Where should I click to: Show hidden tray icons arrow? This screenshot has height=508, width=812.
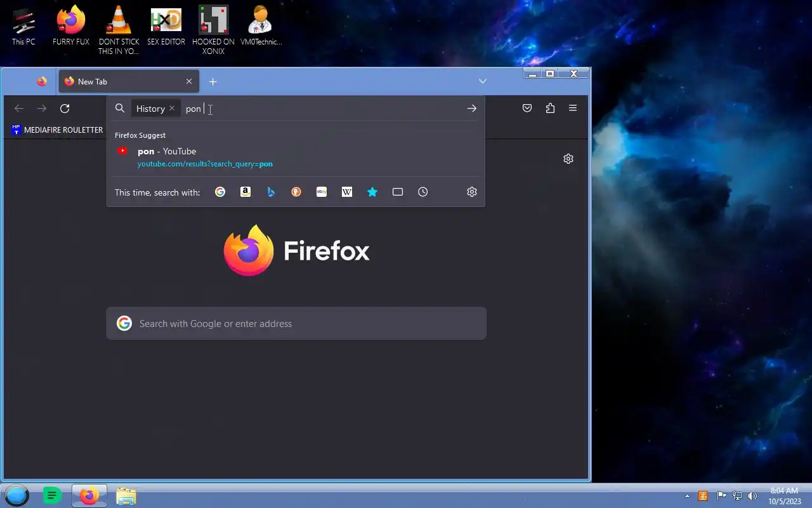(687, 496)
